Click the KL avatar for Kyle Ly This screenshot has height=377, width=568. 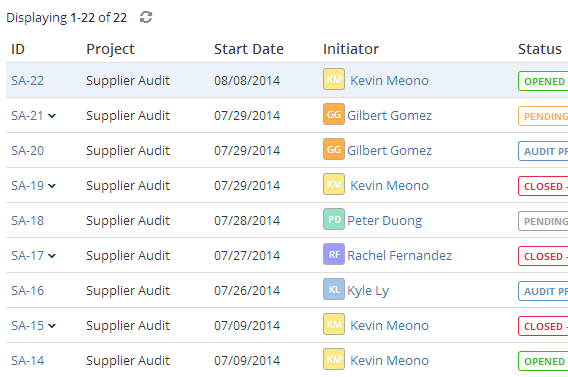334,289
